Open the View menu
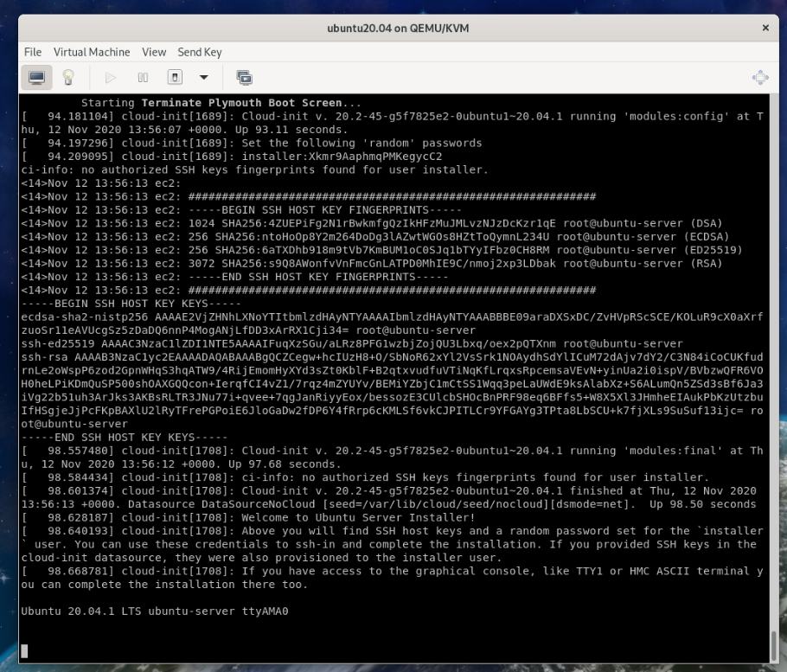This screenshot has width=787, height=672. [x=154, y=52]
